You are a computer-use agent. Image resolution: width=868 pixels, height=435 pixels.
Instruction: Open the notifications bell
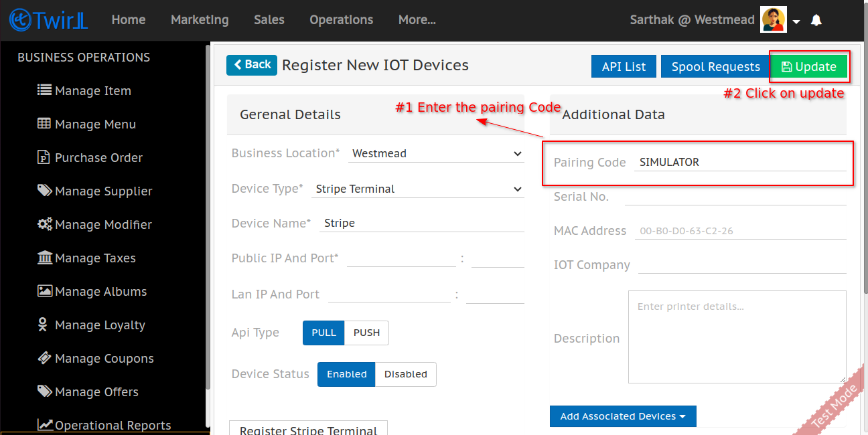point(816,21)
